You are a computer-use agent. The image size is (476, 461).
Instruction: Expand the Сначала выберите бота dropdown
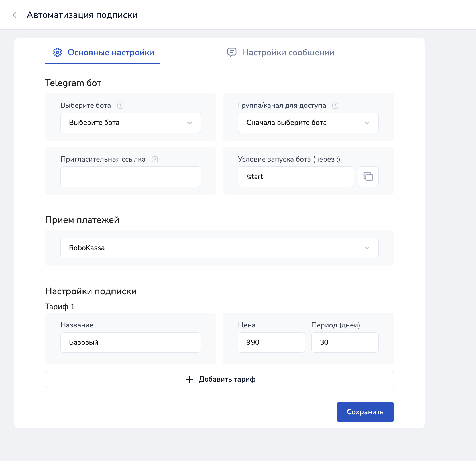click(308, 123)
